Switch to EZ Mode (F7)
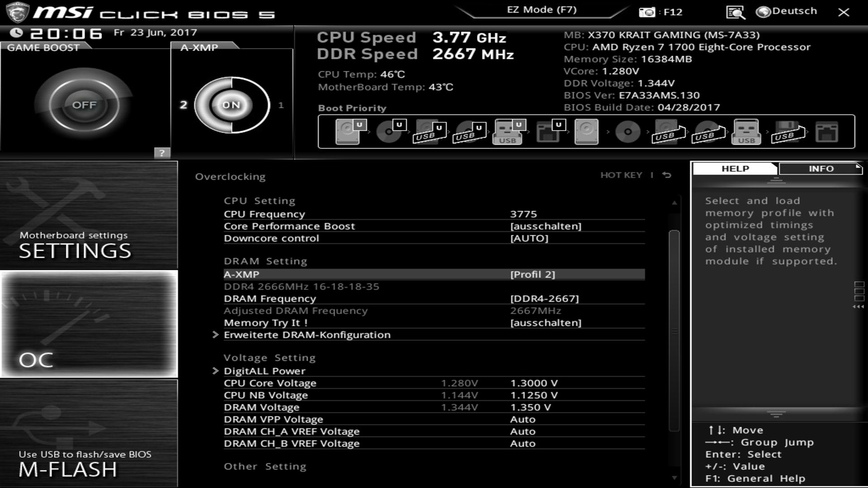Screen dimensions: 868x488 point(541,10)
